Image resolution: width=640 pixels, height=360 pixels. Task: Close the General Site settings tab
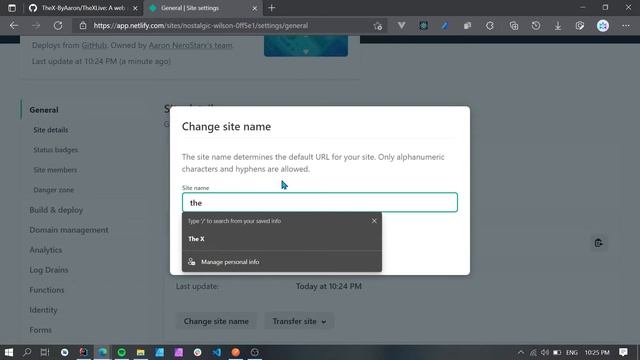[254, 8]
